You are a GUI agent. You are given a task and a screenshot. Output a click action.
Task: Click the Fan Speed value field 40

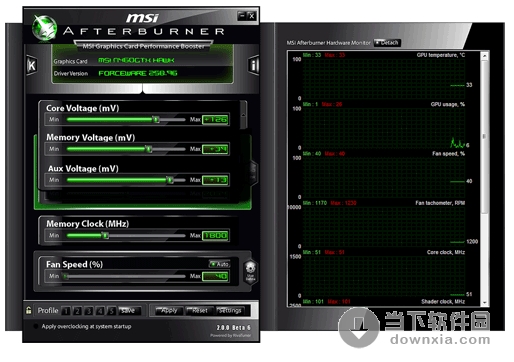[215, 276]
